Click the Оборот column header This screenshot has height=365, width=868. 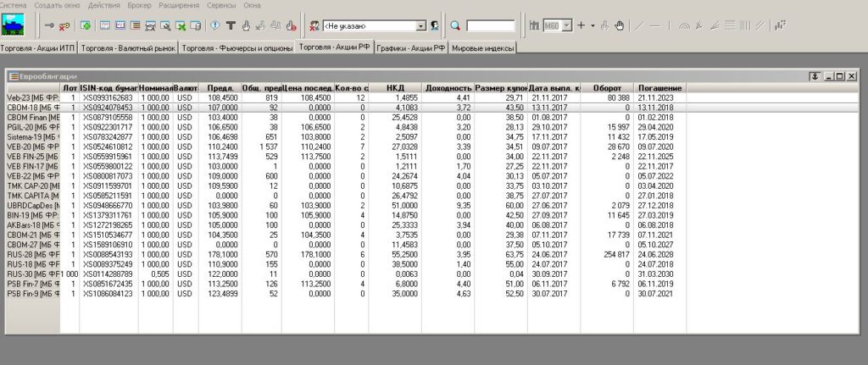(607, 88)
